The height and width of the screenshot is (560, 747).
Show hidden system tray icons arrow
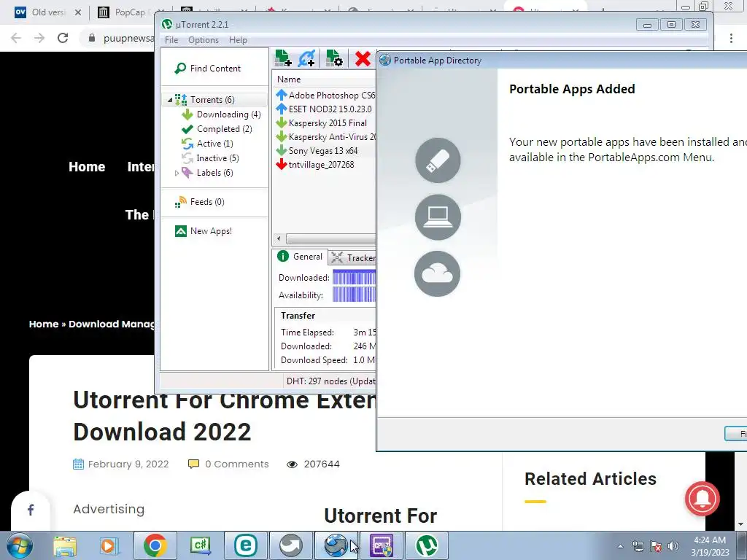point(620,546)
